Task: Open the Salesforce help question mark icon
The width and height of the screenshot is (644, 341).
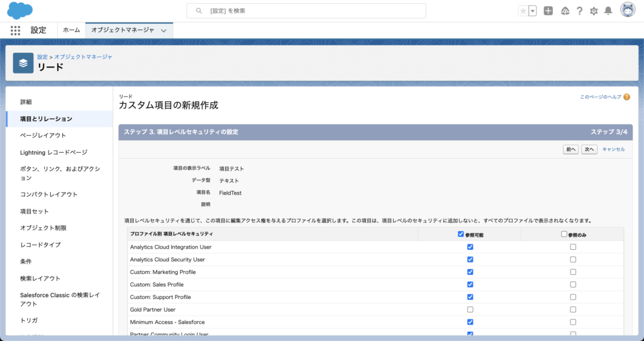Action: [579, 11]
